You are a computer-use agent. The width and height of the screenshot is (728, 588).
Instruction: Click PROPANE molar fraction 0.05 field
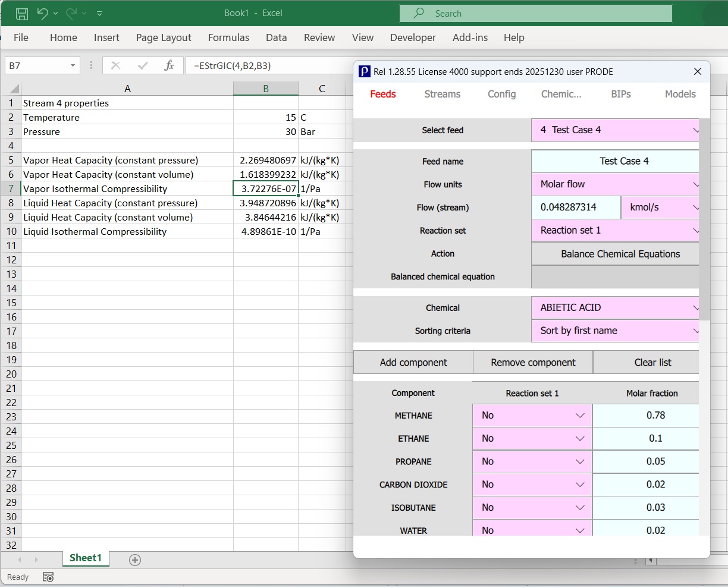[x=646, y=462]
